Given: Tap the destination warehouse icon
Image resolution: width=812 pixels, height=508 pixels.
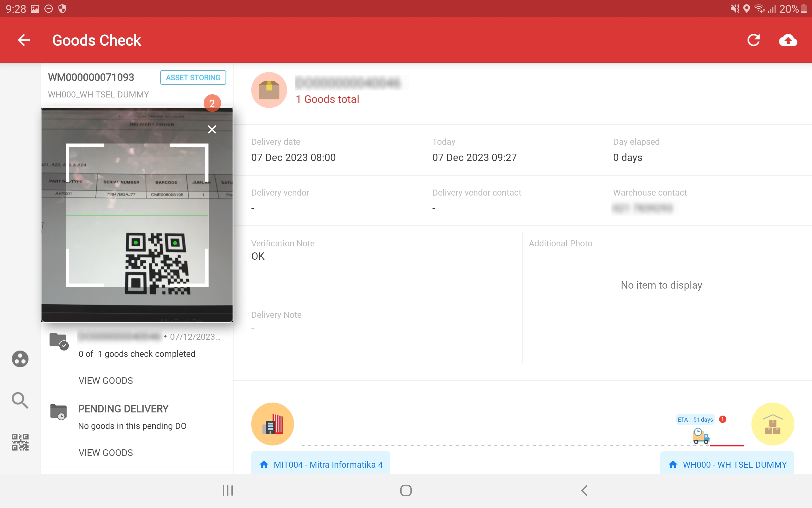Looking at the screenshot, I should (772, 424).
